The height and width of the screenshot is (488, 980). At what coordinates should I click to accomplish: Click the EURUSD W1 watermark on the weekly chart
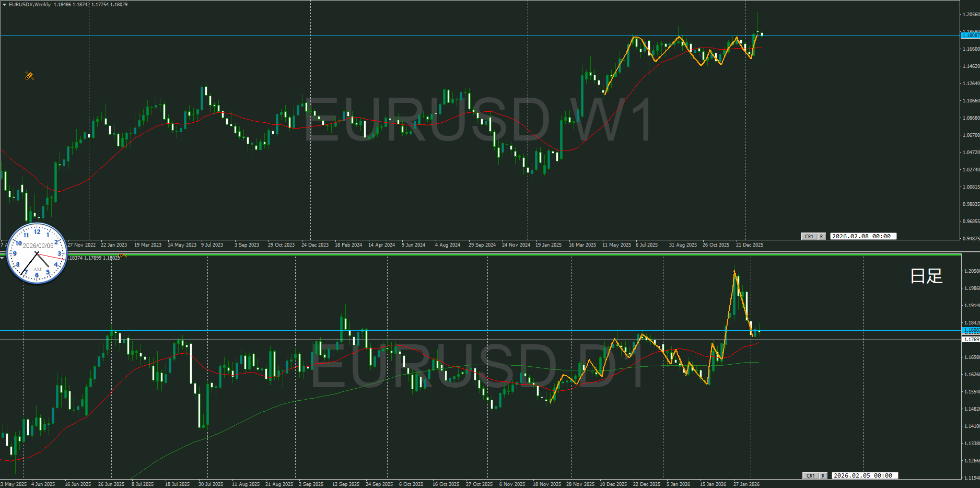pos(477,120)
